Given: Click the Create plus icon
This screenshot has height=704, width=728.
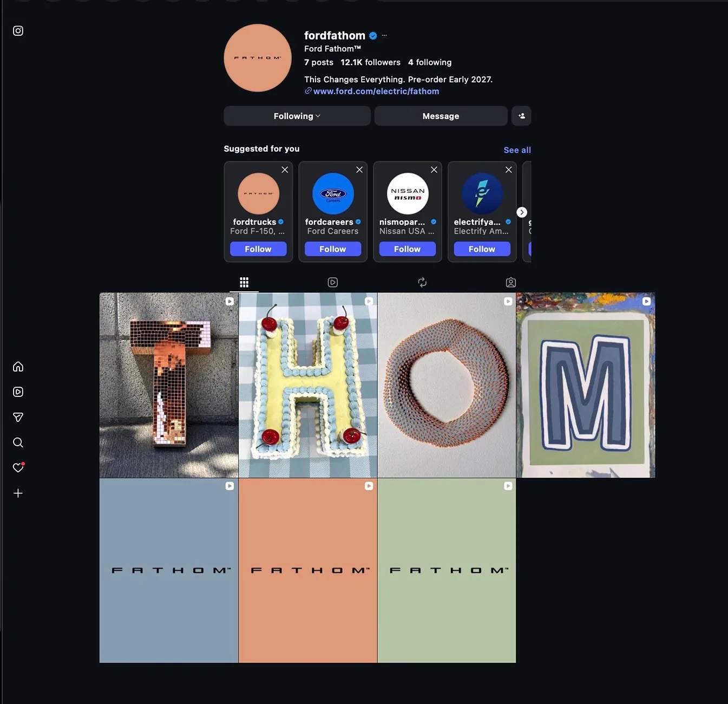Looking at the screenshot, I should [x=18, y=493].
